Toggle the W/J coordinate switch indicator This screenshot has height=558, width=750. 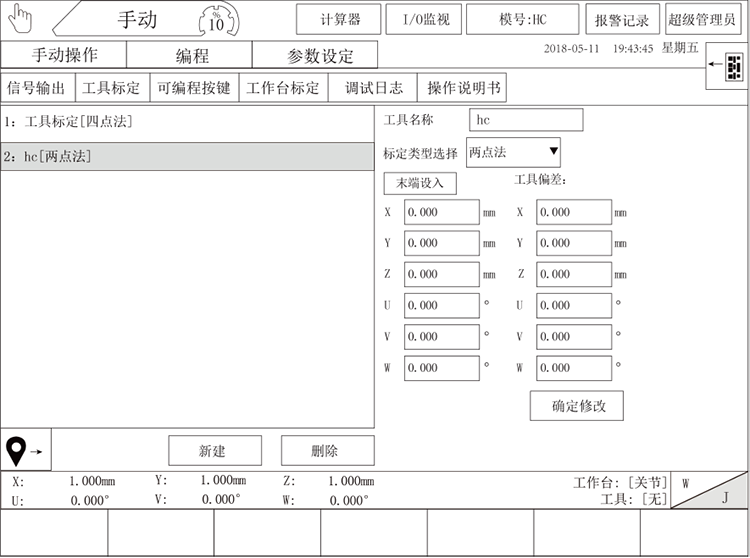[709, 490]
